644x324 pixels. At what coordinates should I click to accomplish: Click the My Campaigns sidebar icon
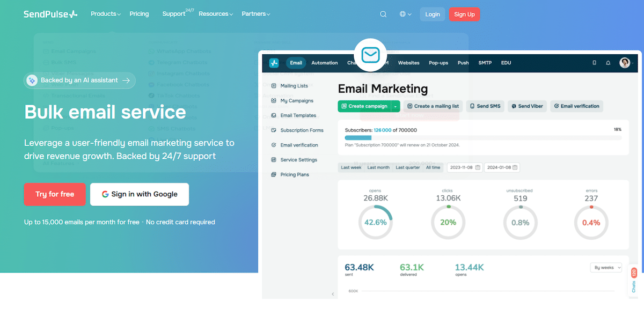pyautogui.click(x=274, y=100)
